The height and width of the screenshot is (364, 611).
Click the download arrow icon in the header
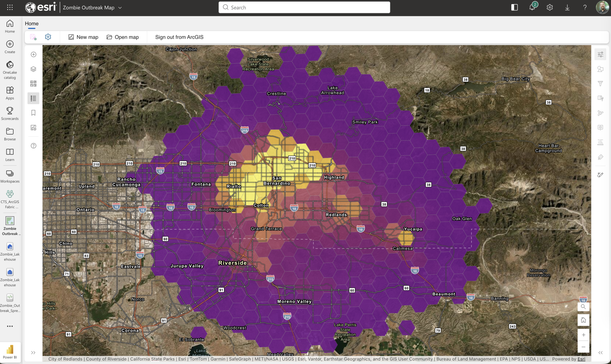567,7
